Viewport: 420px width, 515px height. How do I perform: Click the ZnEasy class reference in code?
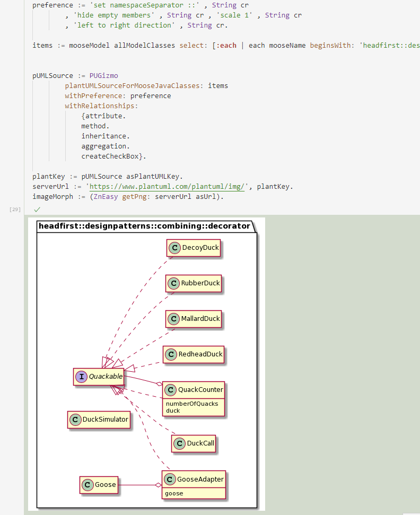pyautogui.click(x=106, y=196)
